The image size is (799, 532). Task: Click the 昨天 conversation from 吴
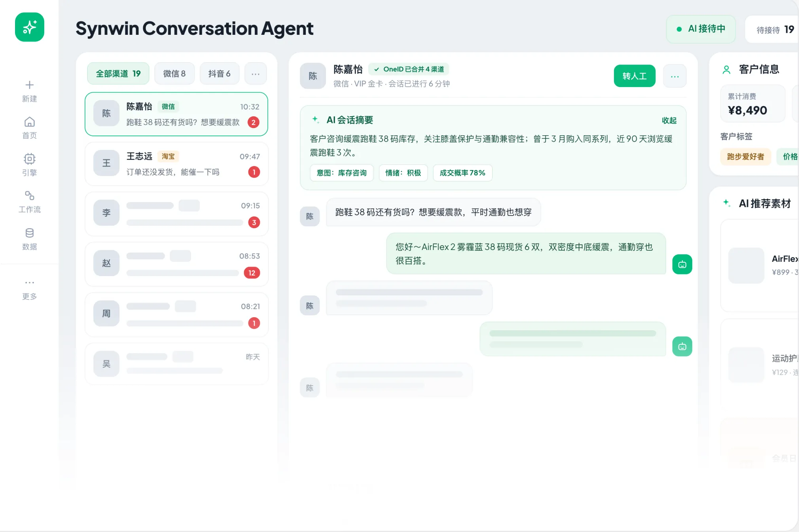pos(176,364)
